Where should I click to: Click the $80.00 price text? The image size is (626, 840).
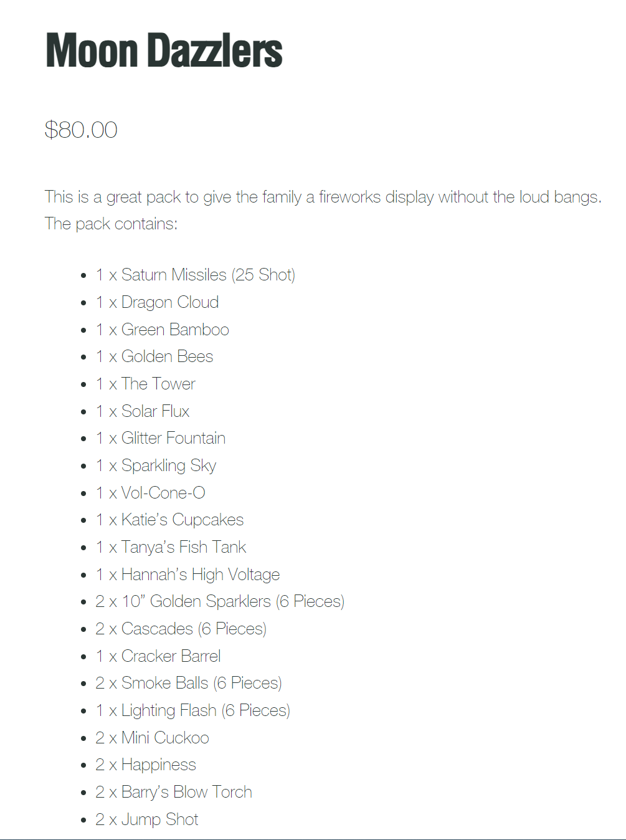click(81, 130)
